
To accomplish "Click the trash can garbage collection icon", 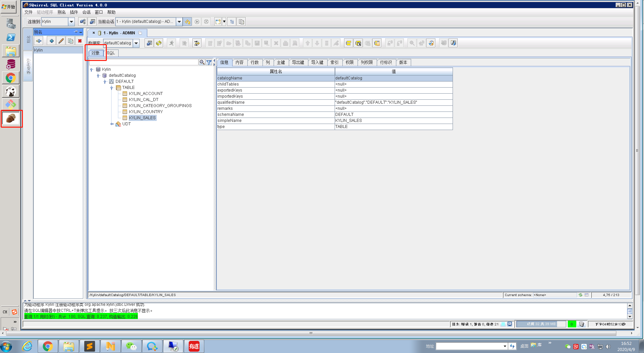I will click(x=582, y=324).
